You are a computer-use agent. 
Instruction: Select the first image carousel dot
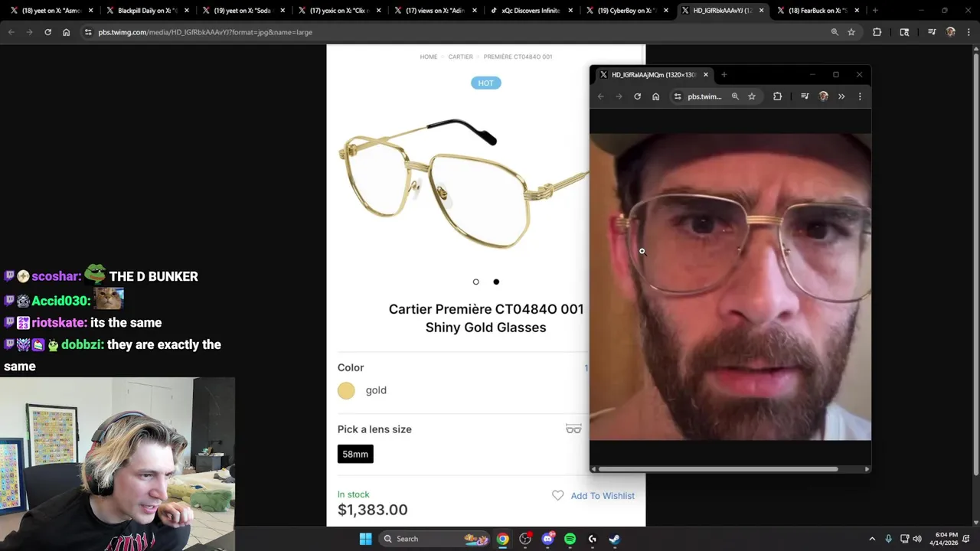click(475, 282)
